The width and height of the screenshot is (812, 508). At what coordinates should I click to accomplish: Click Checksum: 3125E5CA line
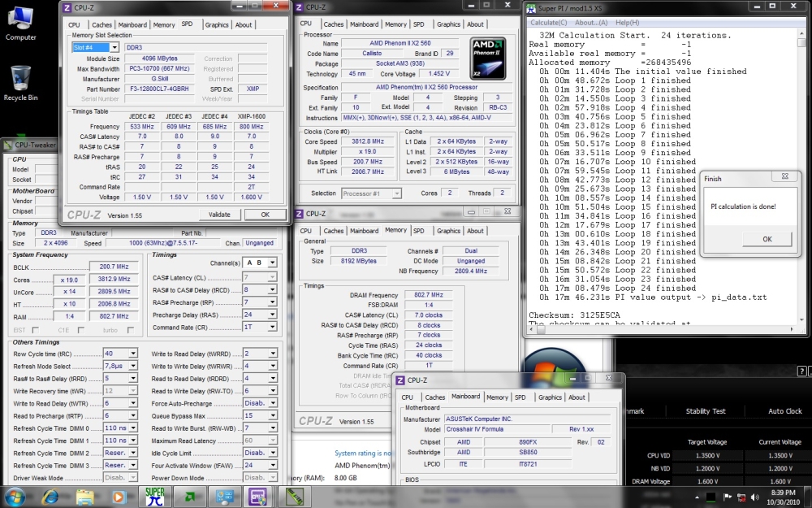coord(574,315)
